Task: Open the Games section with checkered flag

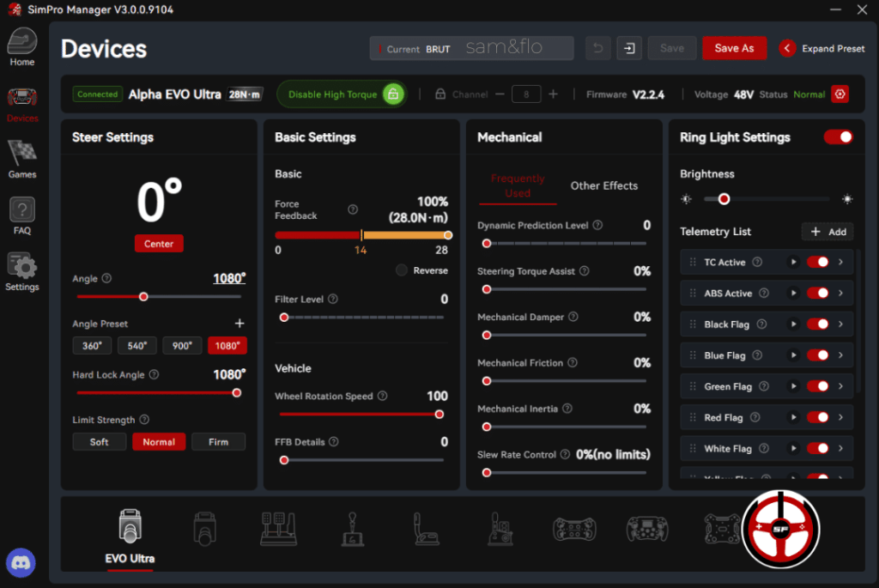Action: pos(22,159)
